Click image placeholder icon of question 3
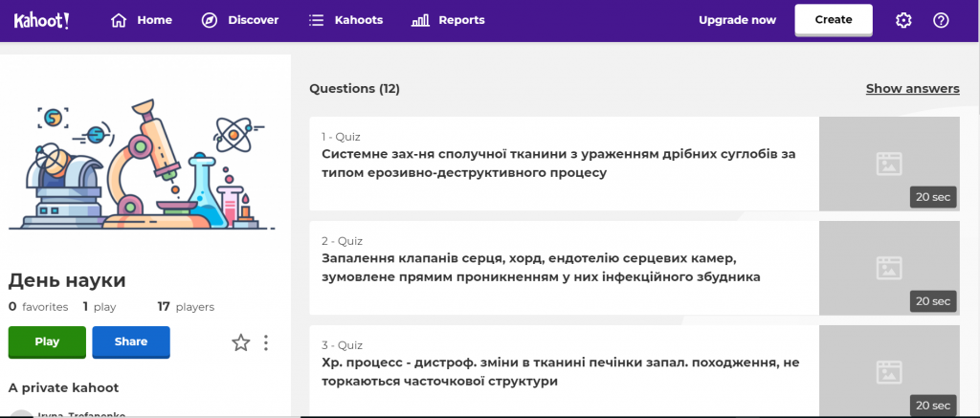The image size is (980, 418). click(889, 372)
